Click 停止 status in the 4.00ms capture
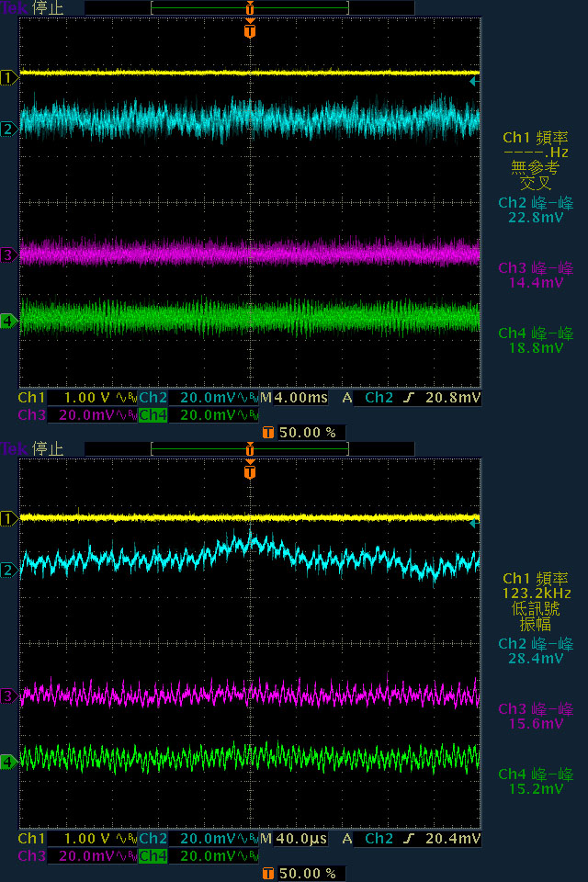The width and height of the screenshot is (588, 882). [49, 8]
